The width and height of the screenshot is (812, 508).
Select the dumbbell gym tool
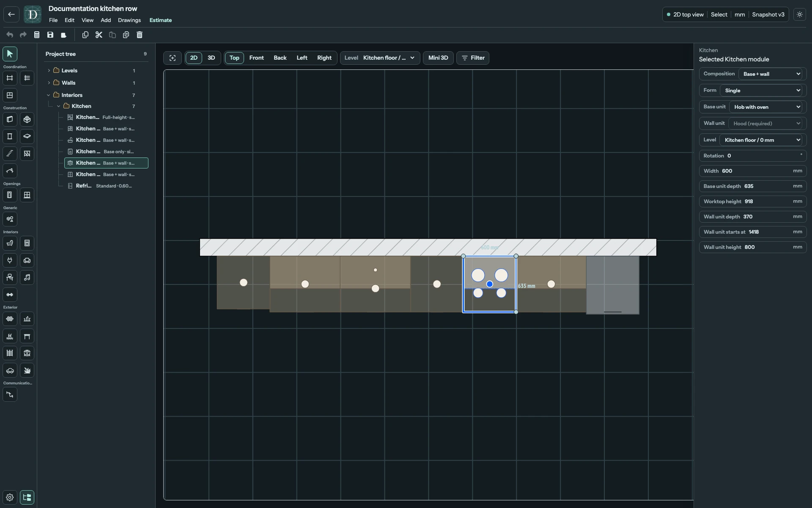10,295
